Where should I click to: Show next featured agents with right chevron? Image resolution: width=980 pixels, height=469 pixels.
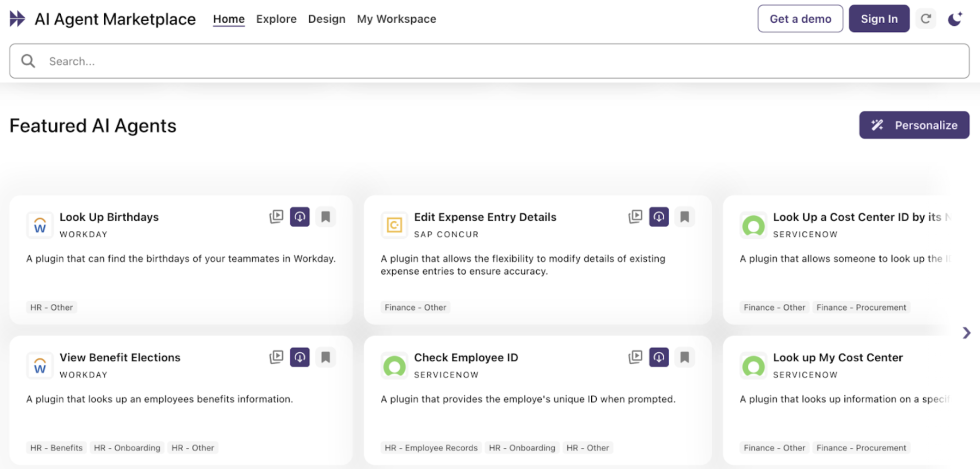[966, 333]
